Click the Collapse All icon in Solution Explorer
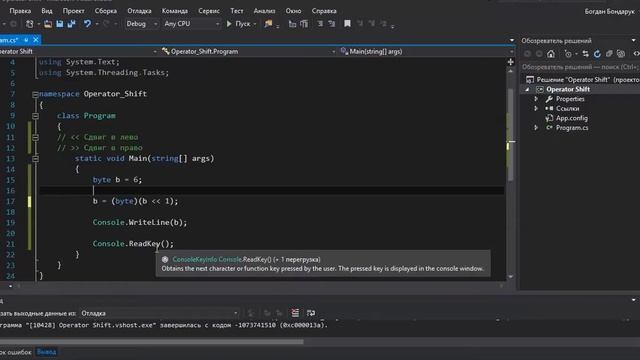Viewport: 640px width, 360px height. point(609,53)
